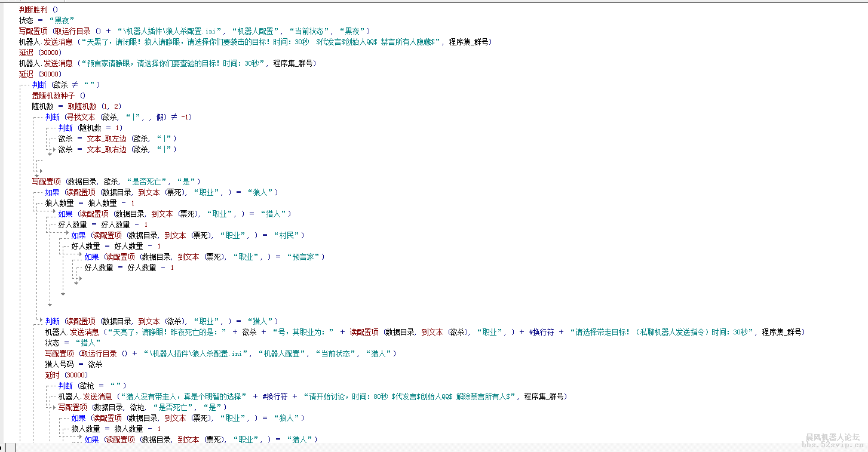Click the 状态 = "猎人" assignment line
The height and width of the screenshot is (452, 868).
[x=73, y=343]
